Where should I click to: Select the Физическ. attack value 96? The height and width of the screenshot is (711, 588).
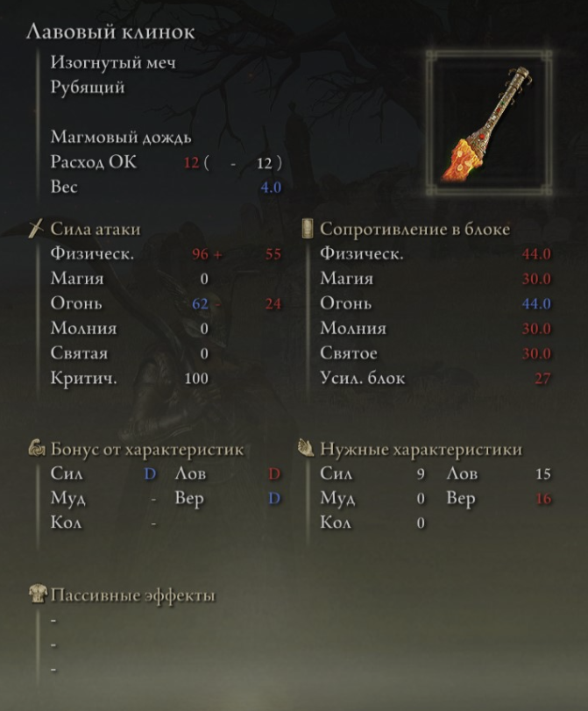click(x=200, y=254)
